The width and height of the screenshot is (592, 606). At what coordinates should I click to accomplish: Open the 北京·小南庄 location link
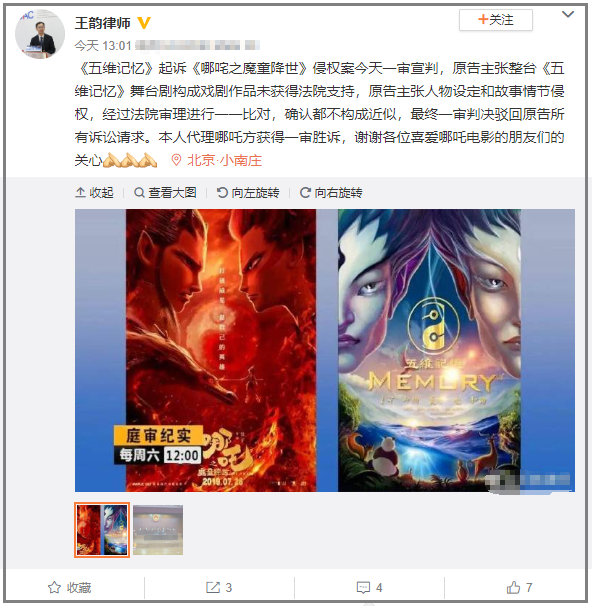tap(225, 160)
